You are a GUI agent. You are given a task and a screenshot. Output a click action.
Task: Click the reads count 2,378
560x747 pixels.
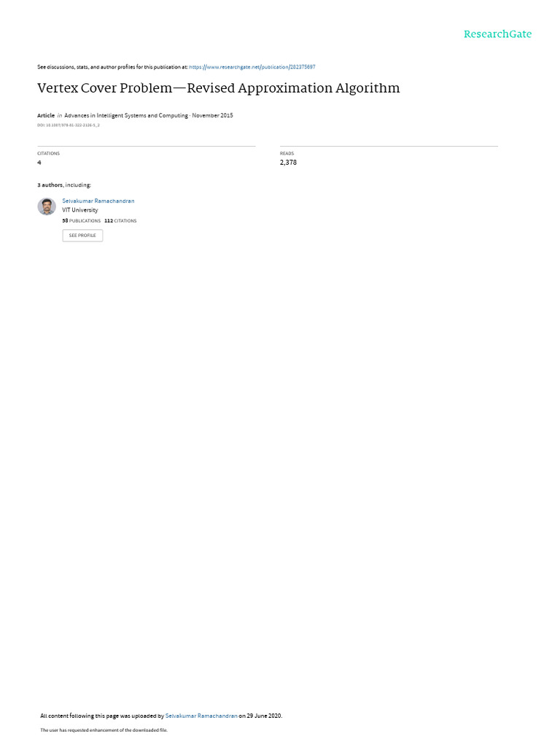click(x=288, y=163)
